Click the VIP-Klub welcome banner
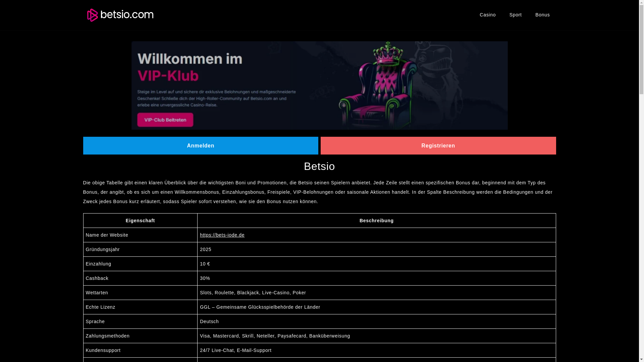The height and width of the screenshot is (362, 644). coord(319,85)
